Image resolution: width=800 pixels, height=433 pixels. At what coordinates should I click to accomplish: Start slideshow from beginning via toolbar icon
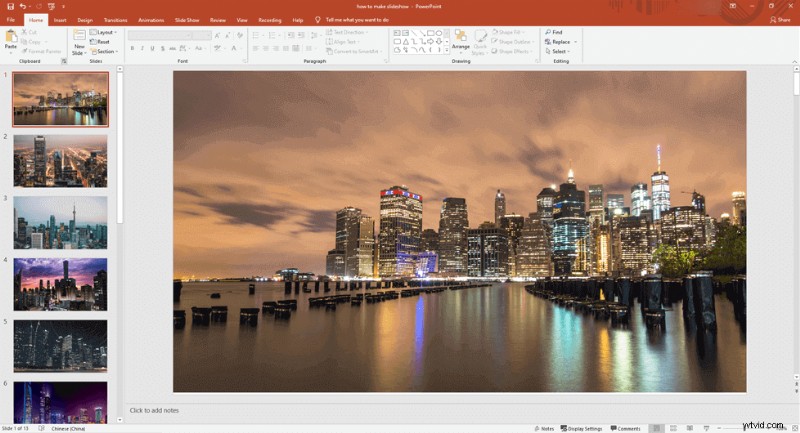click(51, 7)
